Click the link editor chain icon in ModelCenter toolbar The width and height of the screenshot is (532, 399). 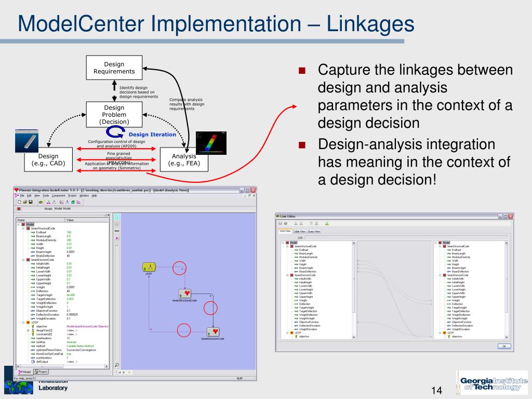pyautogui.click(x=41, y=202)
